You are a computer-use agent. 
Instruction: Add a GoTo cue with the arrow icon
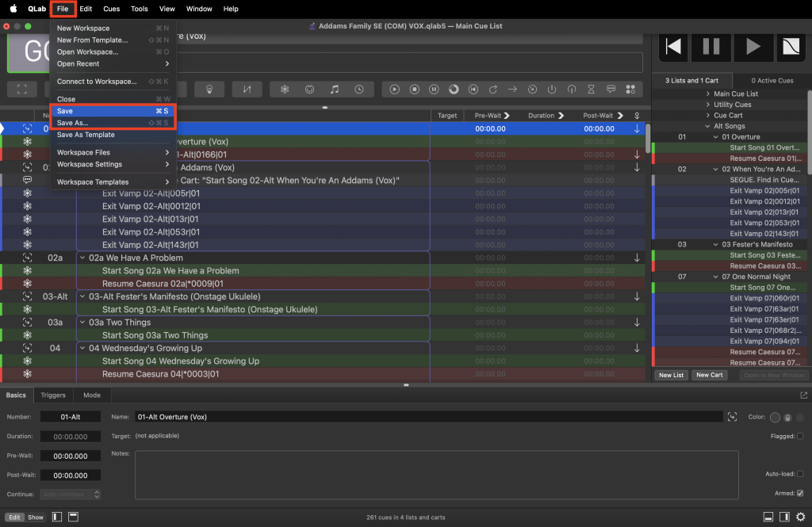(513, 90)
